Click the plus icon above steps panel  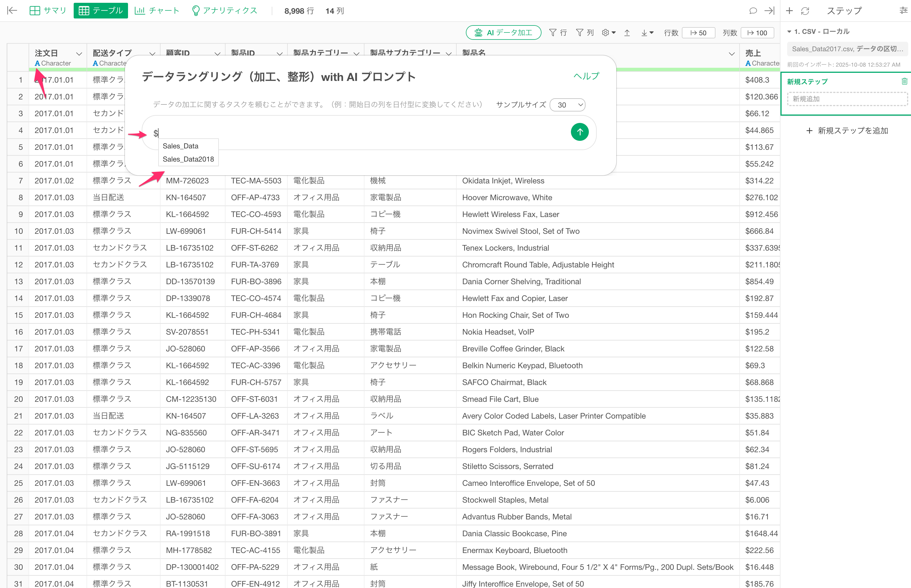pos(789,11)
